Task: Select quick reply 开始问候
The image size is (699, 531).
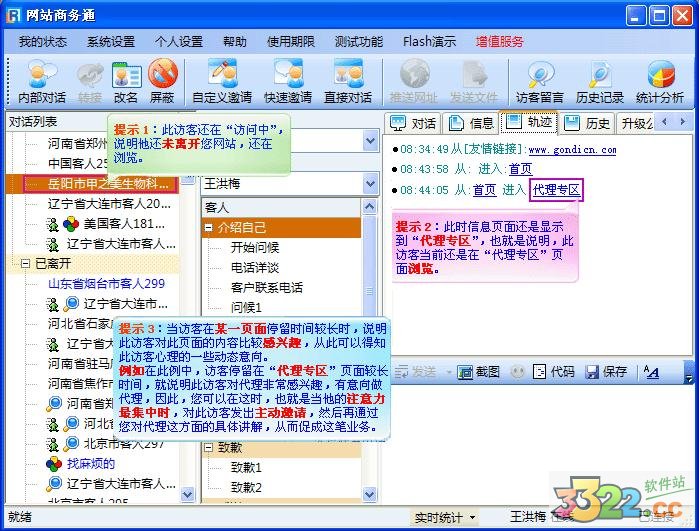Action: pyautogui.click(x=255, y=247)
